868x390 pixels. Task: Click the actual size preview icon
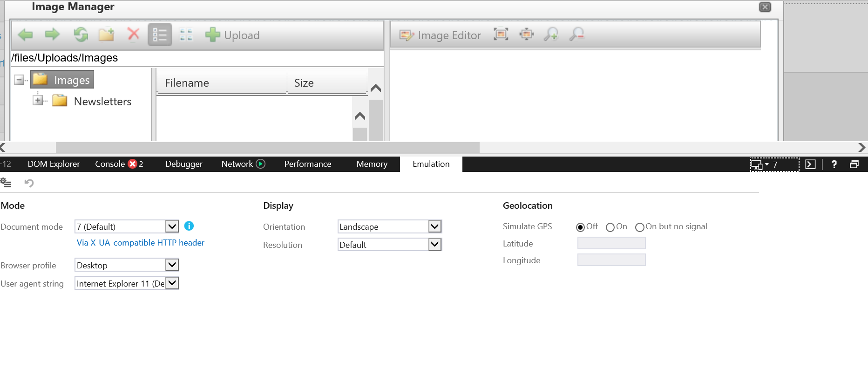pyautogui.click(x=526, y=34)
